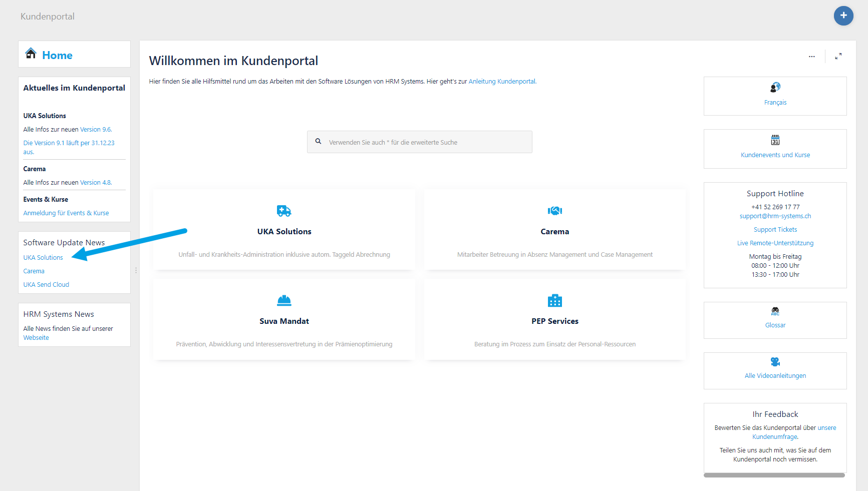
Task: Open Carema under Software Update News
Action: 34,271
